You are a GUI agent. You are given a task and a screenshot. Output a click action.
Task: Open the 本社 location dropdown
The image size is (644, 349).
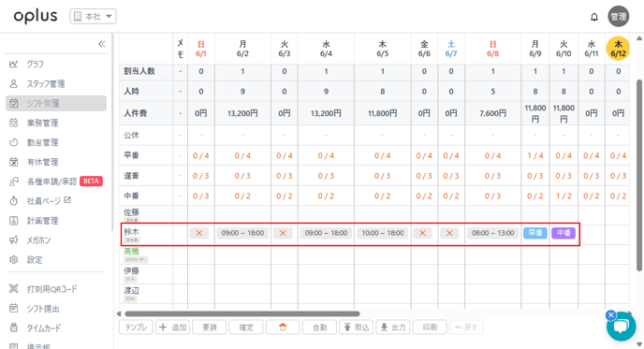point(93,17)
